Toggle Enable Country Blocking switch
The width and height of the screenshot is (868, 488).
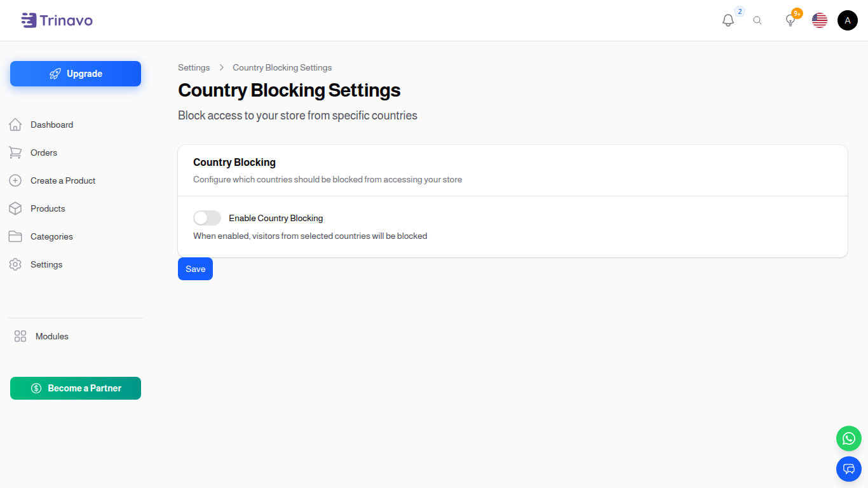click(207, 218)
